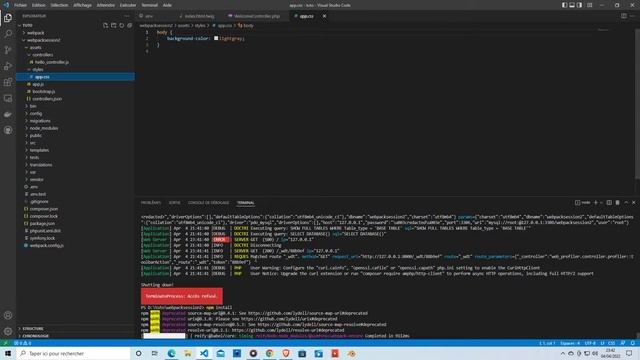The width and height of the screenshot is (640, 360).
Task: Open the Remote Explorer view
Action: coord(8,98)
